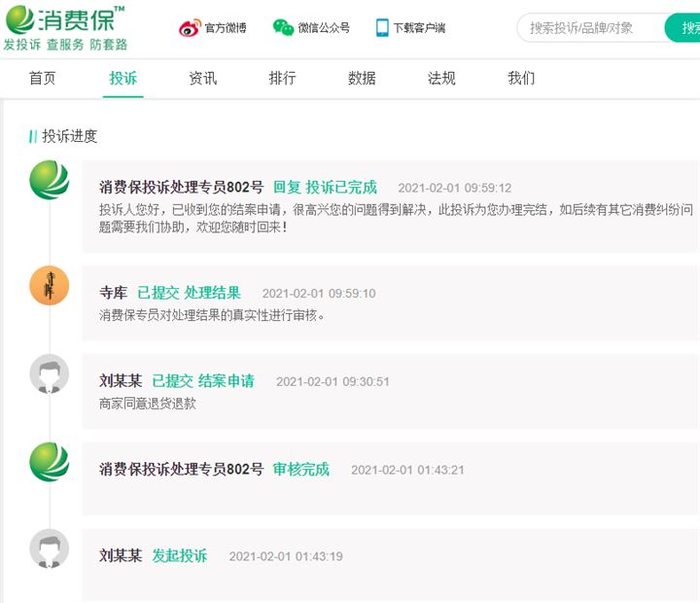Click the 寺库 merchant name link
The image size is (700, 603).
pyautogui.click(x=114, y=293)
